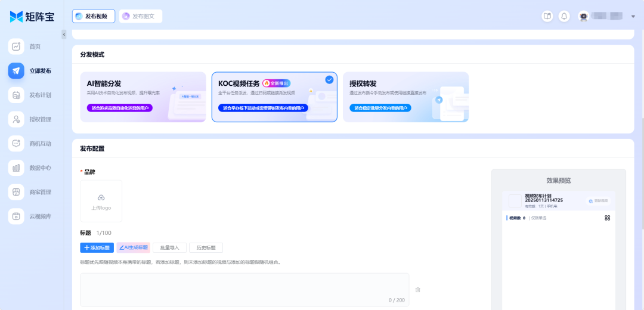Expand the account dropdown arrow
The width and height of the screenshot is (644, 310).
click(x=633, y=17)
